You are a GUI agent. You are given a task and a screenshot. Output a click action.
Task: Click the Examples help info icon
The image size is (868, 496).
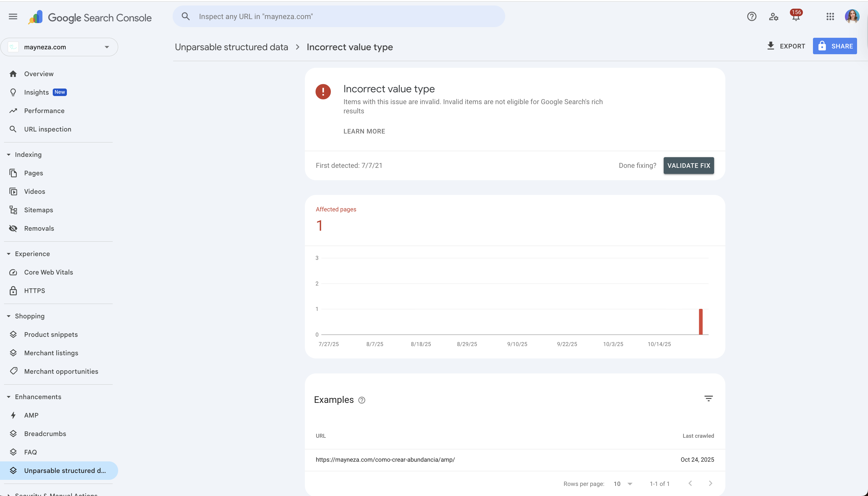click(362, 400)
